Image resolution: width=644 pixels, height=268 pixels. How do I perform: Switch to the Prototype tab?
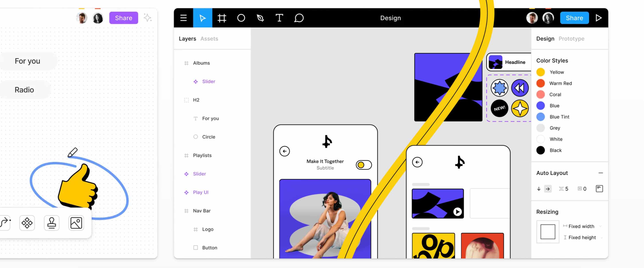571,39
